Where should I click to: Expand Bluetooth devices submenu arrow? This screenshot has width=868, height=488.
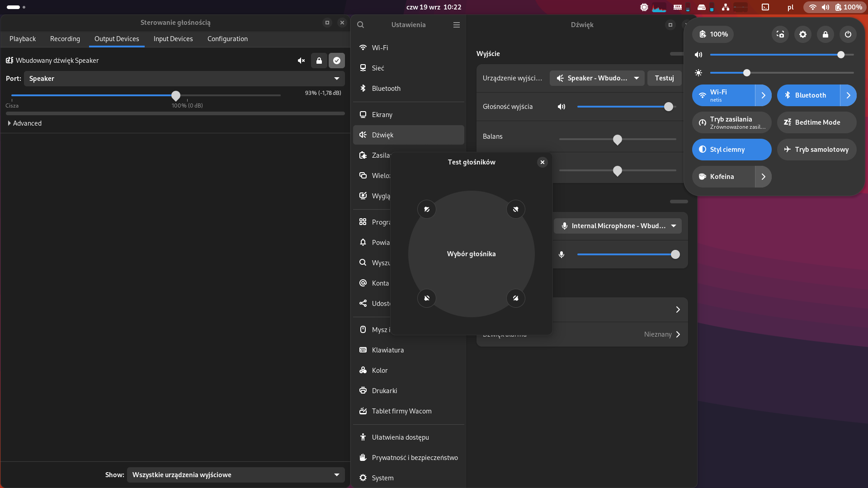[849, 95]
